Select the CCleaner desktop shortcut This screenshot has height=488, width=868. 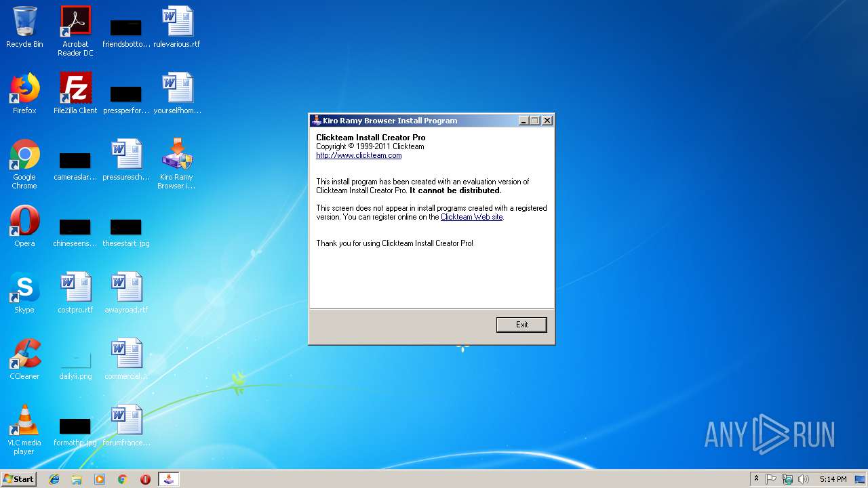point(24,359)
